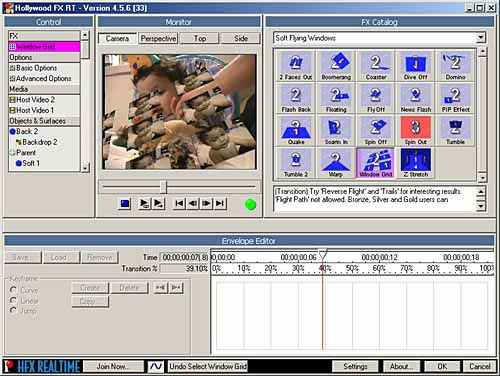Viewport: 500px width, 376px height.
Task: Pick the Z Stretch effect
Action: coord(415,163)
